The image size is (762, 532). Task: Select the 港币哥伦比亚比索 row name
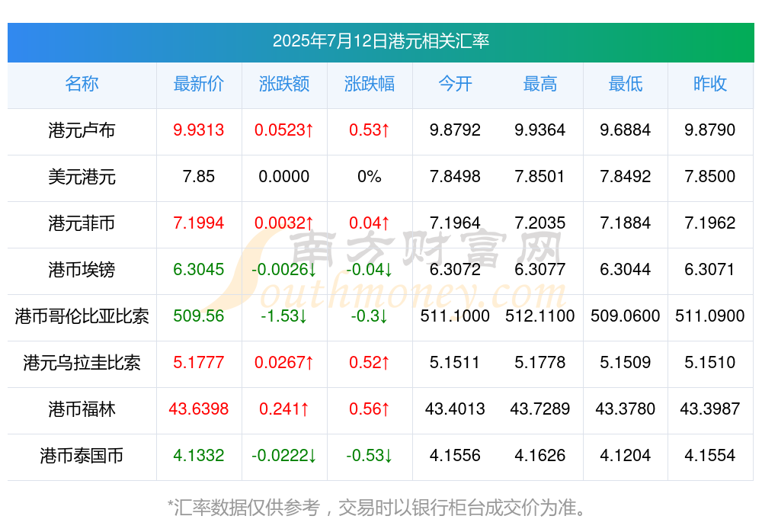[82, 316]
